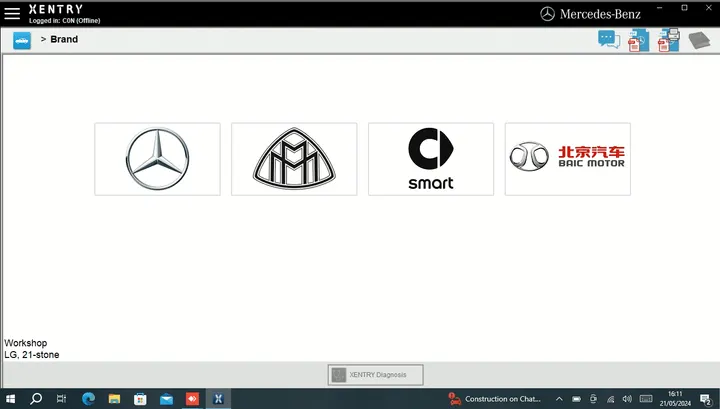The height and width of the screenshot is (409, 720).
Task: Choose the Maybach brand tile
Action: (294, 159)
